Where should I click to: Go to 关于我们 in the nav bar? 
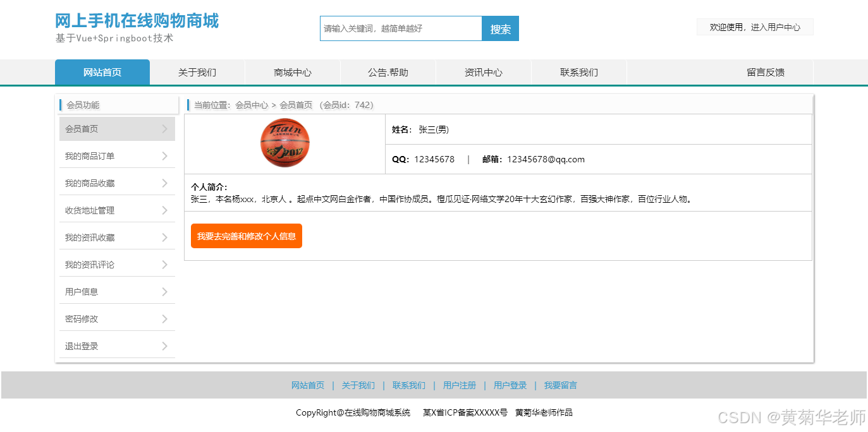click(197, 72)
